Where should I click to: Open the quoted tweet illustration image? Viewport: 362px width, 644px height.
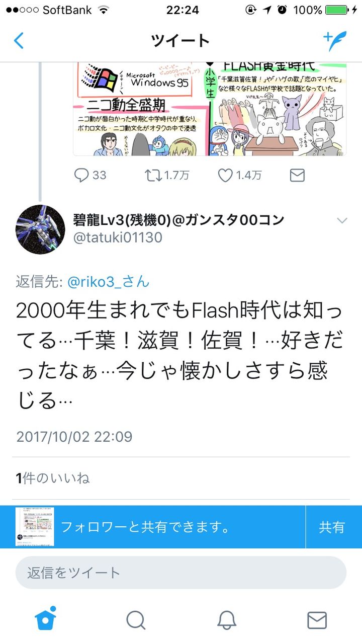(x=210, y=109)
